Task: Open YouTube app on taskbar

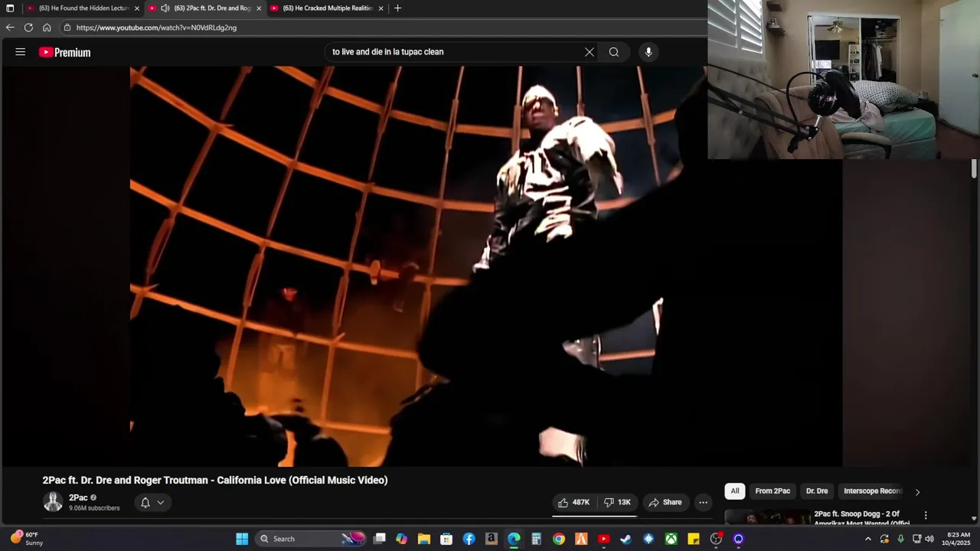Action: 603,539
